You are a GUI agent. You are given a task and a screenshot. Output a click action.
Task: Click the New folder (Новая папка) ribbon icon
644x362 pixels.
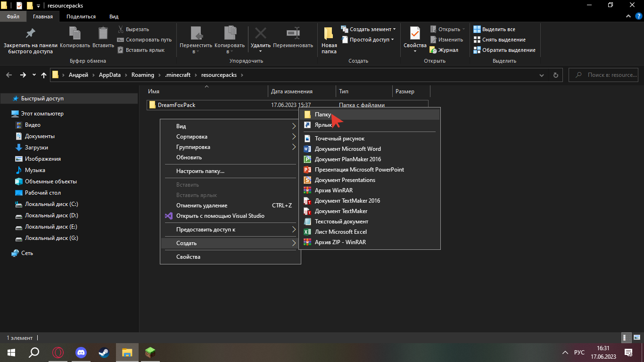point(329,34)
